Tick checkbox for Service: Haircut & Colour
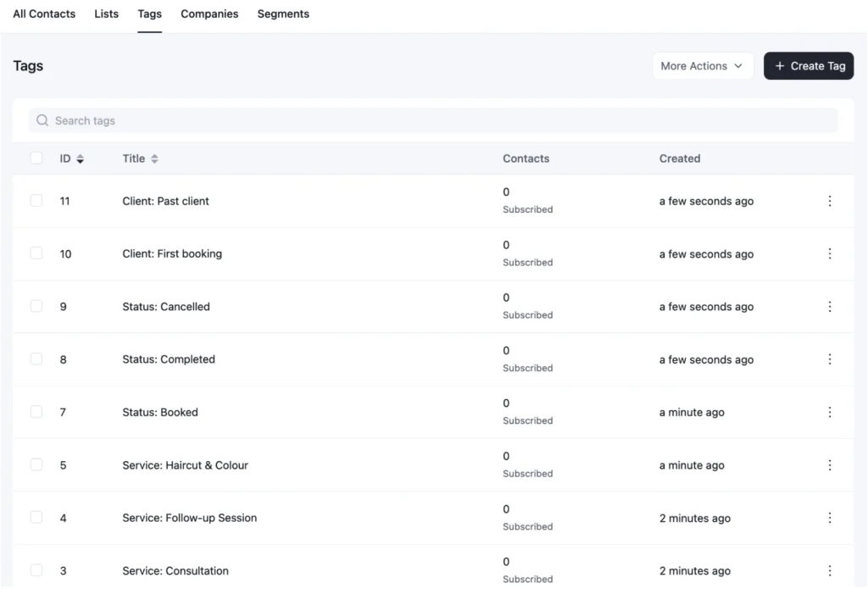Image resolution: width=868 pixels, height=589 pixels. click(36, 464)
